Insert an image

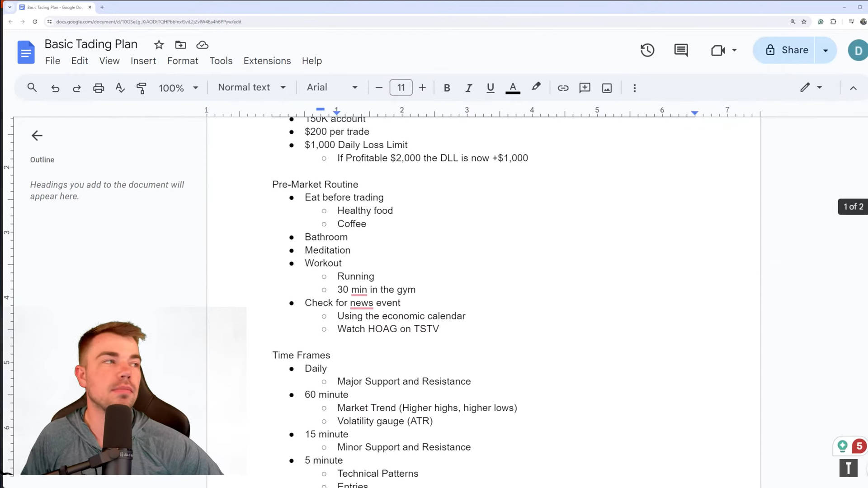point(607,88)
